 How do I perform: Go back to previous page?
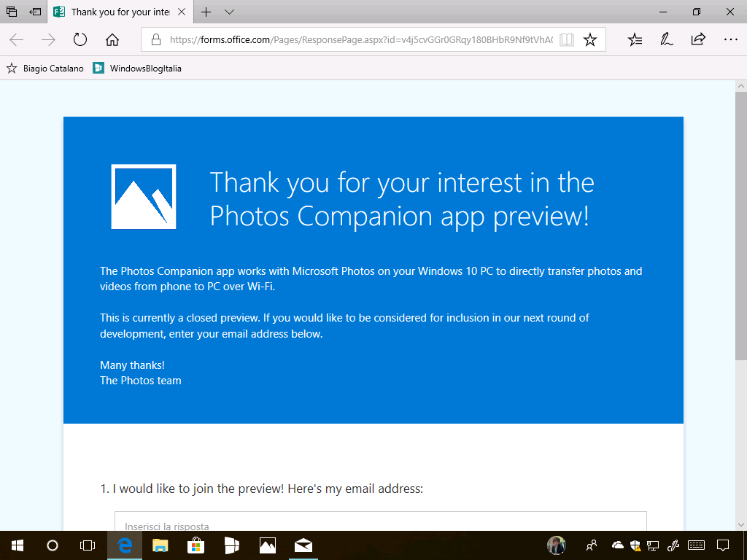[17, 39]
